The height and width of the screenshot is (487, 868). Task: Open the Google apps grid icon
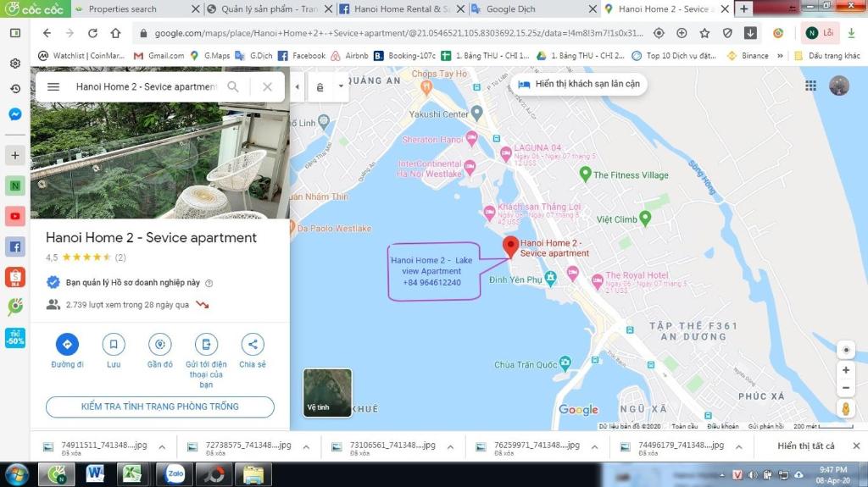tap(811, 86)
